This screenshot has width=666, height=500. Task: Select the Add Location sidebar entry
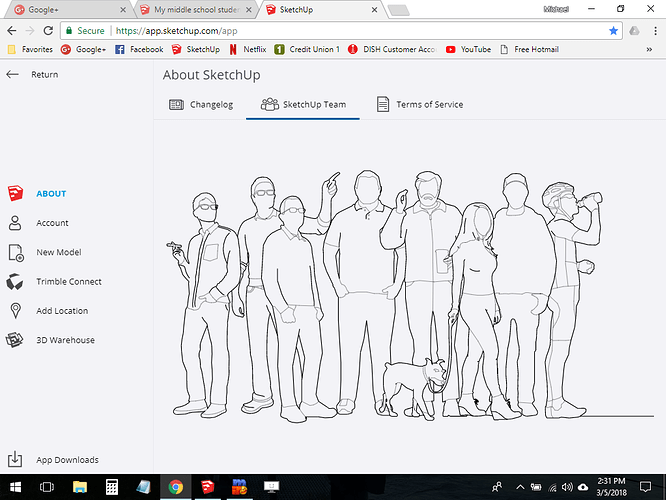[62, 311]
